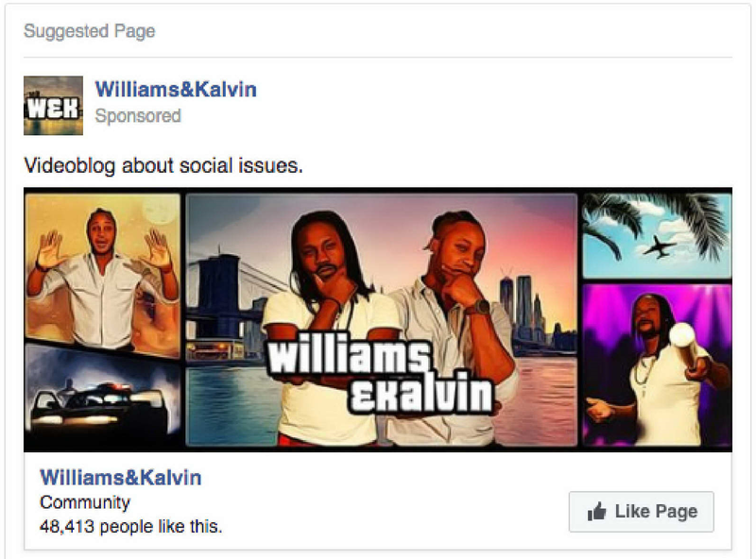Click the W&K profile picture thumbnail
This screenshot has width=756, height=559.
coord(53,106)
